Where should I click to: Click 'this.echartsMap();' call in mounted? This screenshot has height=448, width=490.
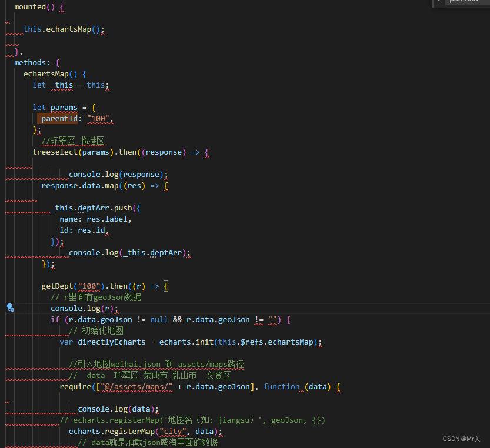point(64,29)
